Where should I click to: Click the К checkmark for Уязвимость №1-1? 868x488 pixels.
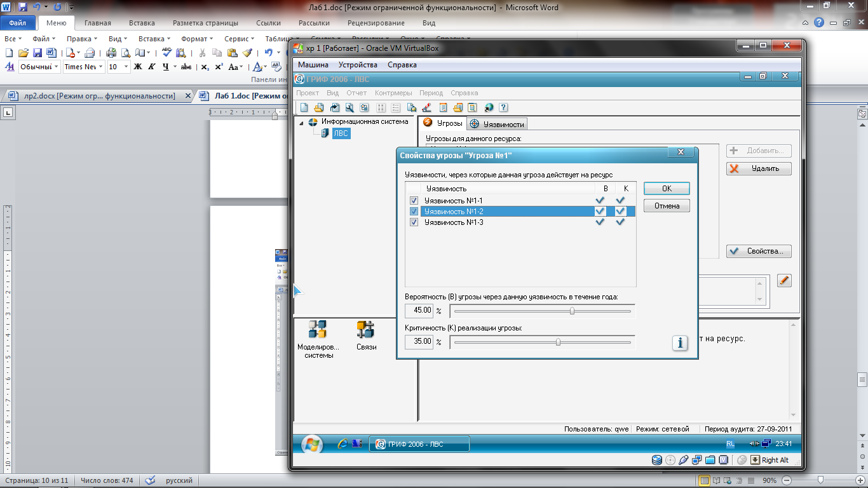620,201
